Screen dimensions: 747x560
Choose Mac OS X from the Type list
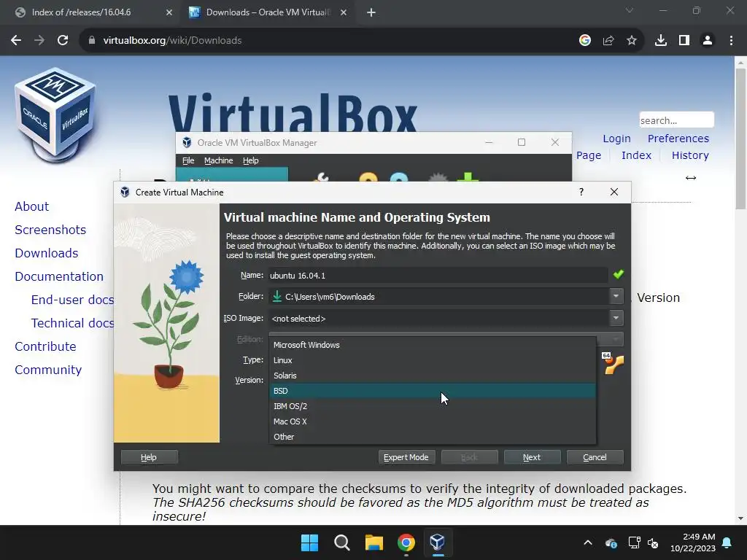(433, 421)
